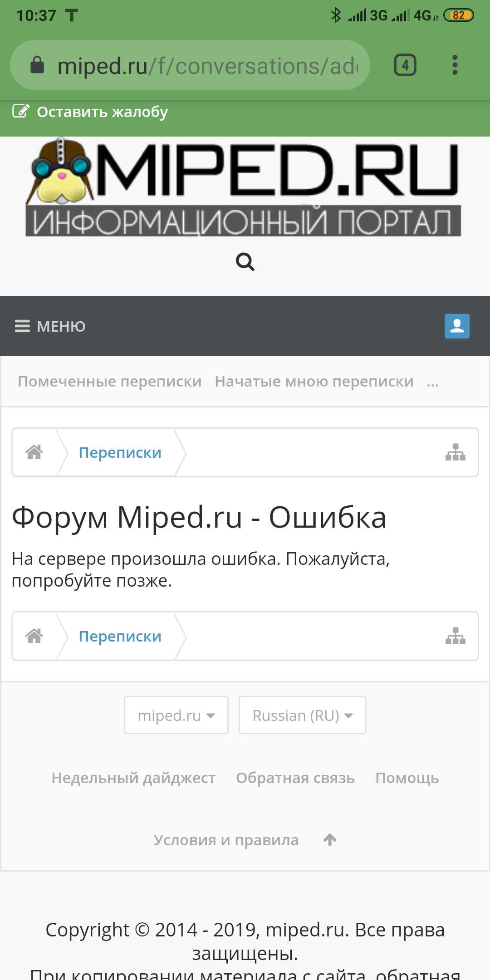
Task: Open the Оставить жалобу link
Action: (x=102, y=112)
